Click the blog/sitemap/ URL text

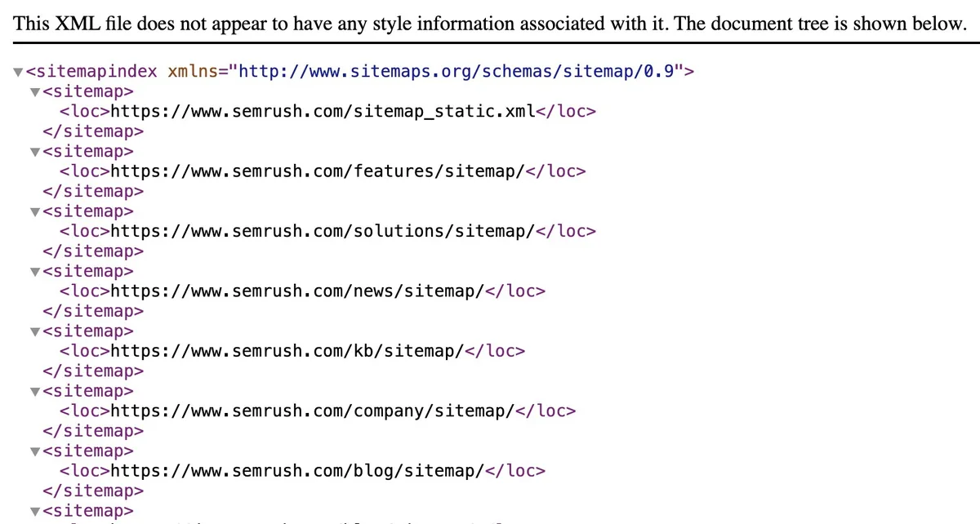click(297, 471)
